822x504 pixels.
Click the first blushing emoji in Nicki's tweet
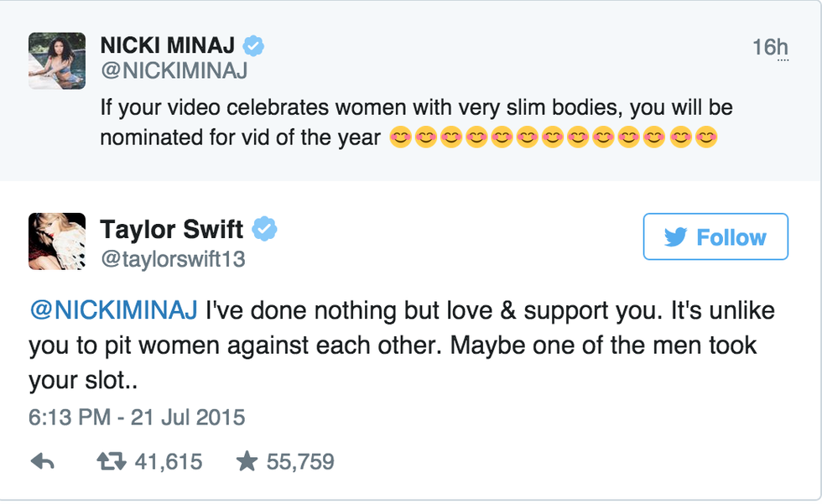tap(401, 137)
